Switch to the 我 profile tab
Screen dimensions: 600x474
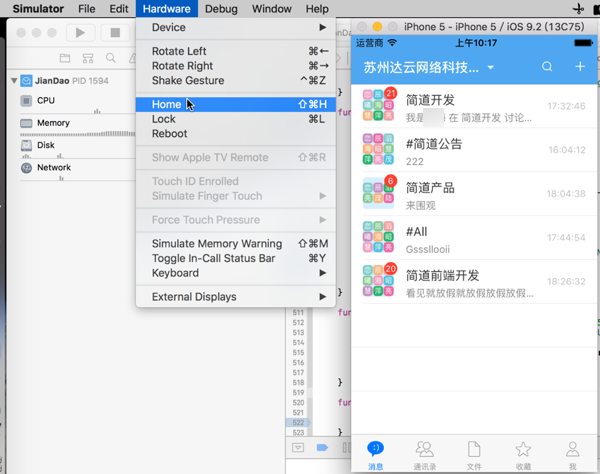point(572,455)
